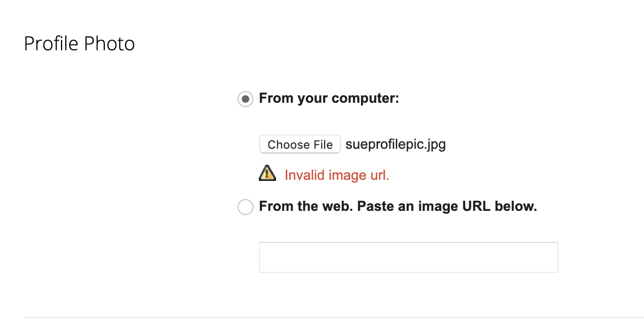Click the word File on the button

(x=323, y=144)
